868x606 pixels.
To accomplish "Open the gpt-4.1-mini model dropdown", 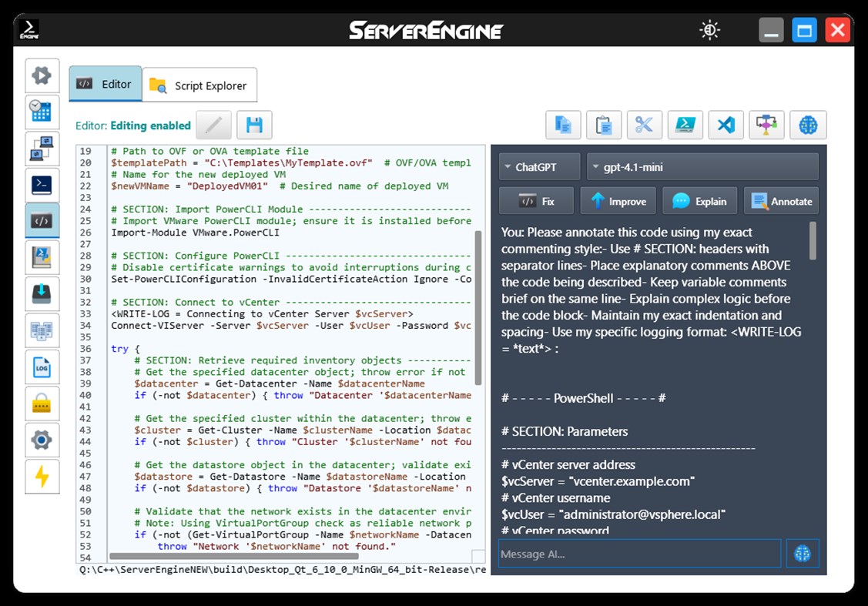I will 702,166.
